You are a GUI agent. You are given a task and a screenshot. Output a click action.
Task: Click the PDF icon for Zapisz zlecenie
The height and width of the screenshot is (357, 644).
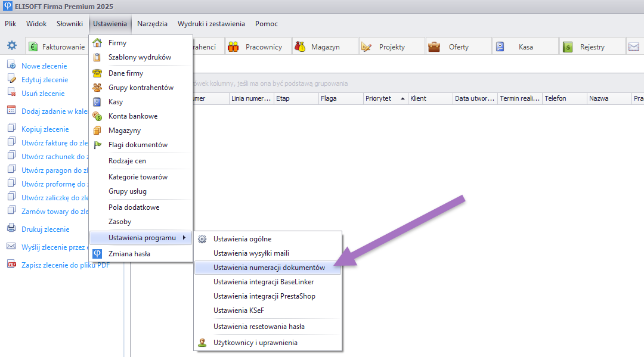[x=11, y=265]
